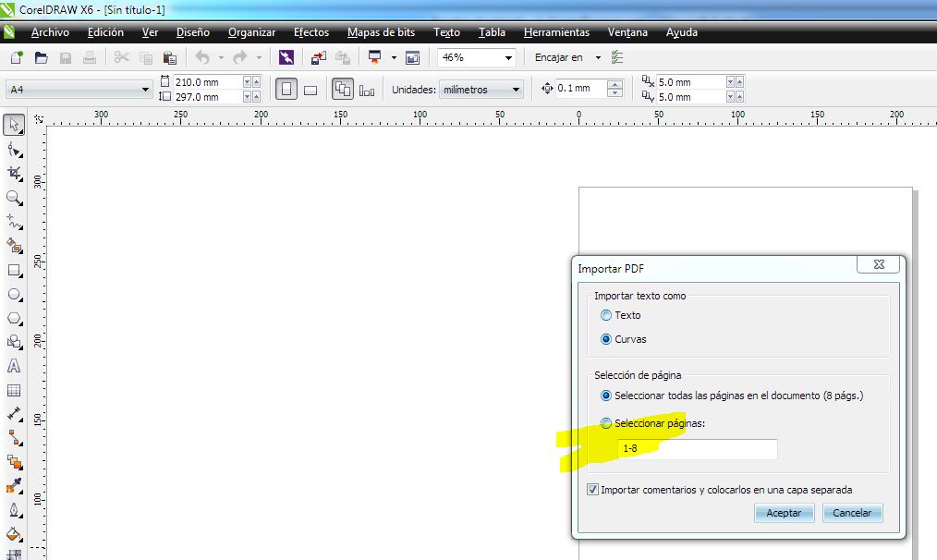Select the Parallel Dimension tool
The image size is (937, 560).
coord(15,414)
